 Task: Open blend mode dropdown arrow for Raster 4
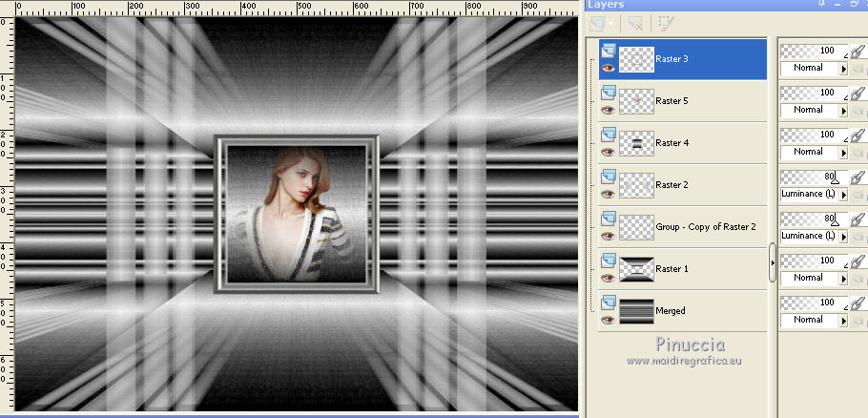(x=843, y=153)
